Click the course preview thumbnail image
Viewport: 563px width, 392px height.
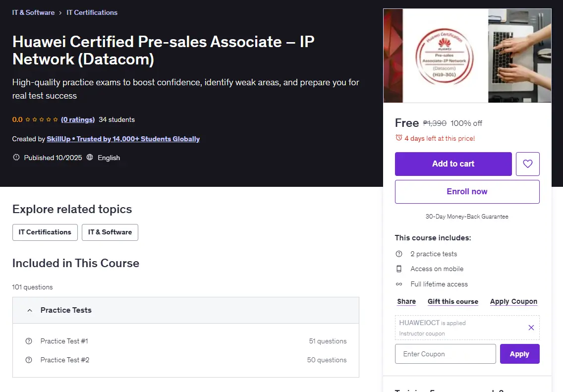coord(467,56)
